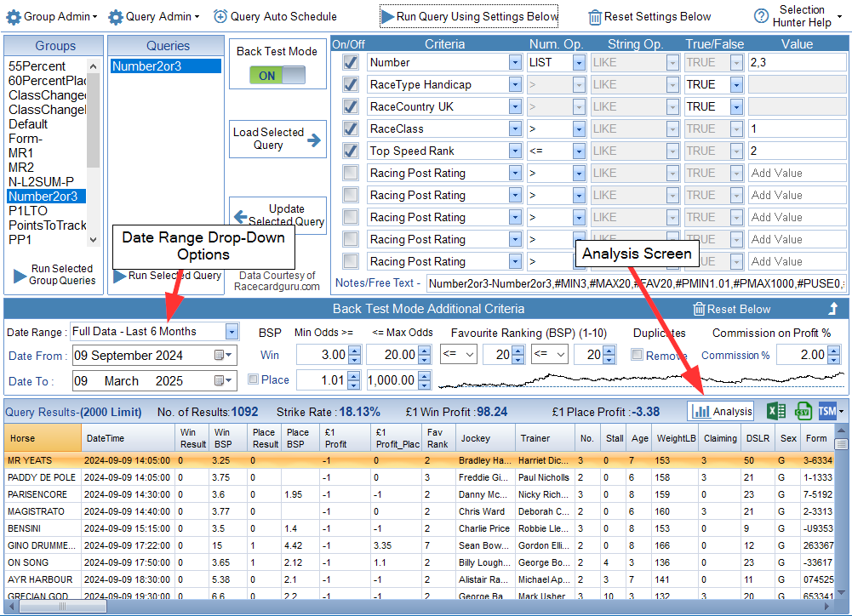Viewport: 852px width, 616px height.
Task: Collapse the Back Test Mode panel arrow
Action: point(833,309)
